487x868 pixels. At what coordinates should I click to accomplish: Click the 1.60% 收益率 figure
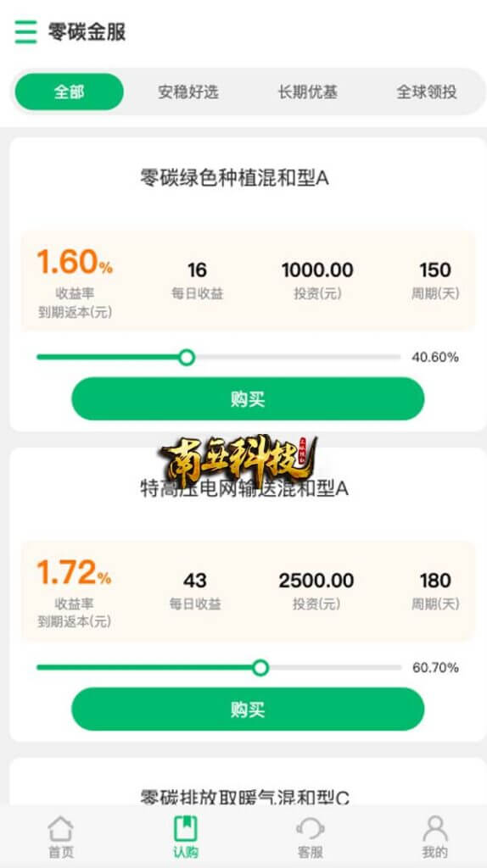click(75, 262)
